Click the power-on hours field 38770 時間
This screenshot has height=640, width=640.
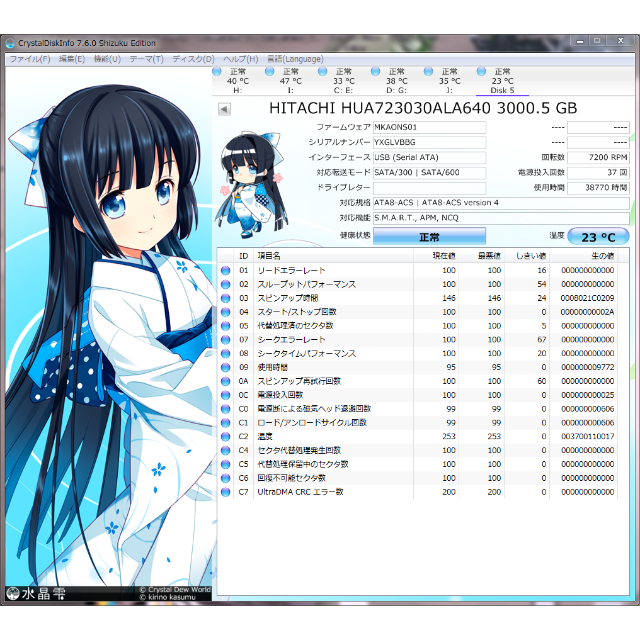coord(598,188)
